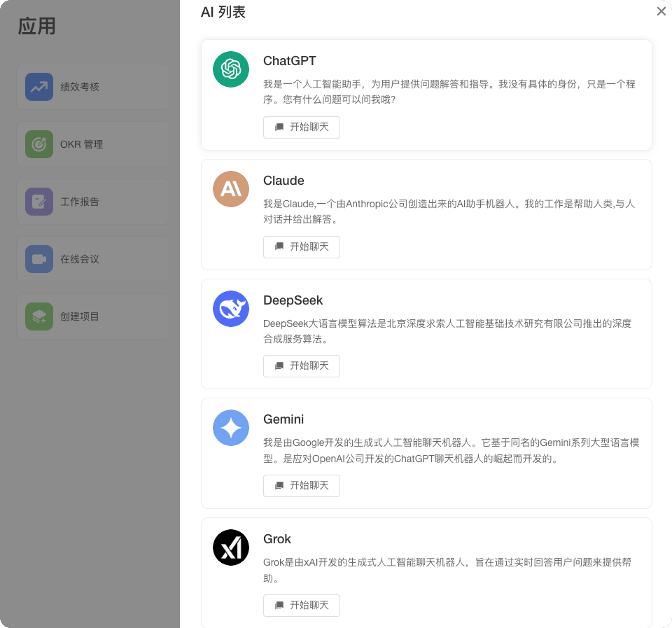Image resolution: width=672 pixels, height=628 pixels.
Task: Open the OKR 管理 target icon
Action: pos(39,144)
